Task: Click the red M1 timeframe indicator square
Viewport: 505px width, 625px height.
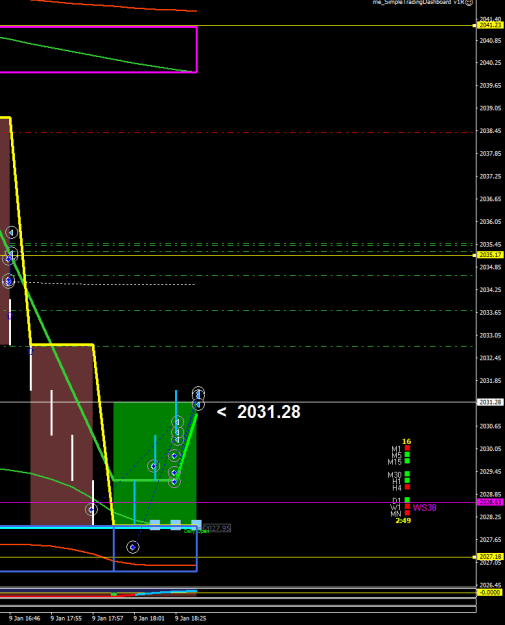Action: (407, 448)
